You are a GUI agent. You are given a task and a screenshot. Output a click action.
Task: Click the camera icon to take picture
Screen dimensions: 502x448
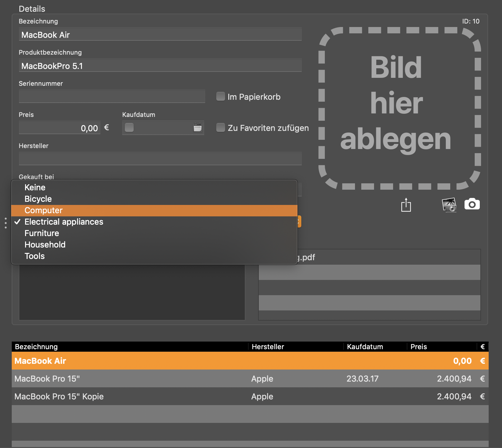[472, 204]
